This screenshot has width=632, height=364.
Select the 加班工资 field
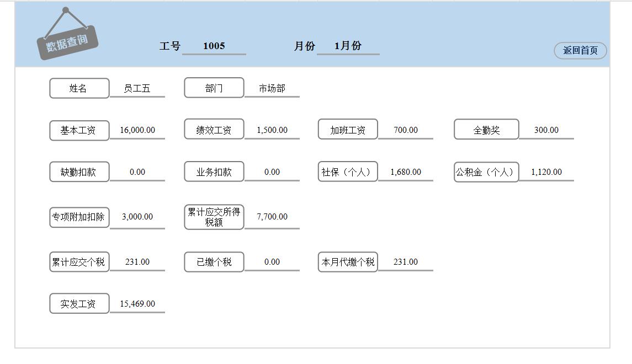pos(347,130)
